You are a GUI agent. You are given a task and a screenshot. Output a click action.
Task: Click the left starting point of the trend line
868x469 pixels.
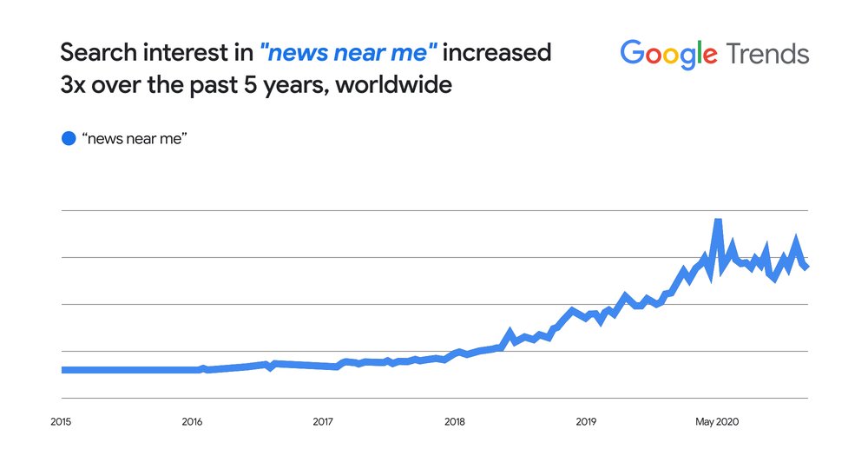click(62, 370)
